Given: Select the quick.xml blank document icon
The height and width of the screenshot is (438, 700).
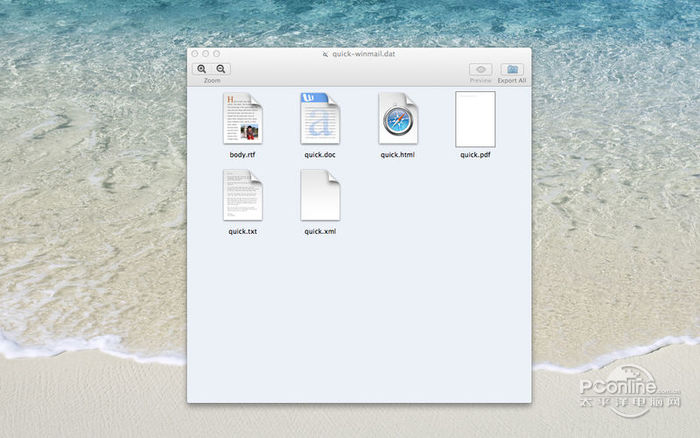Looking at the screenshot, I should pyautogui.click(x=320, y=195).
